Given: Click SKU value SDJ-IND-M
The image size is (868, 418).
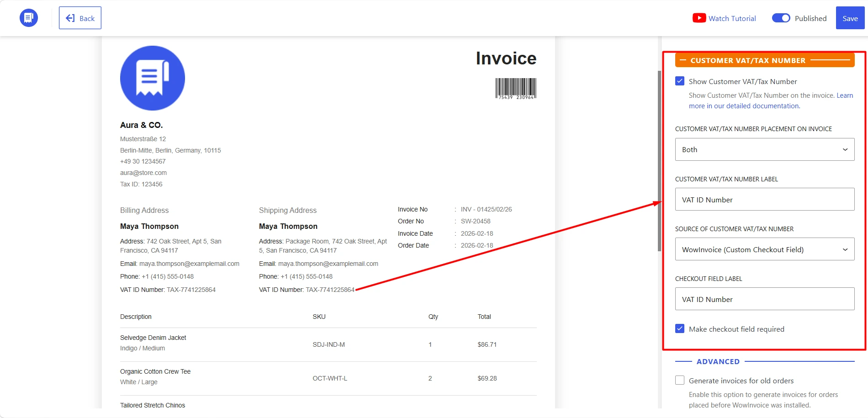Looking at the screenshot, I should [328, 344].
